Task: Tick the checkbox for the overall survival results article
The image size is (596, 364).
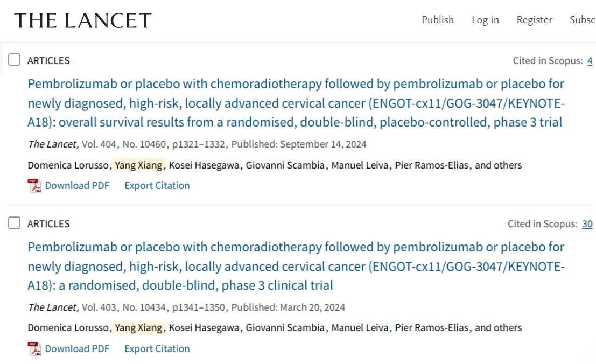Action: (x=15, y=60)
